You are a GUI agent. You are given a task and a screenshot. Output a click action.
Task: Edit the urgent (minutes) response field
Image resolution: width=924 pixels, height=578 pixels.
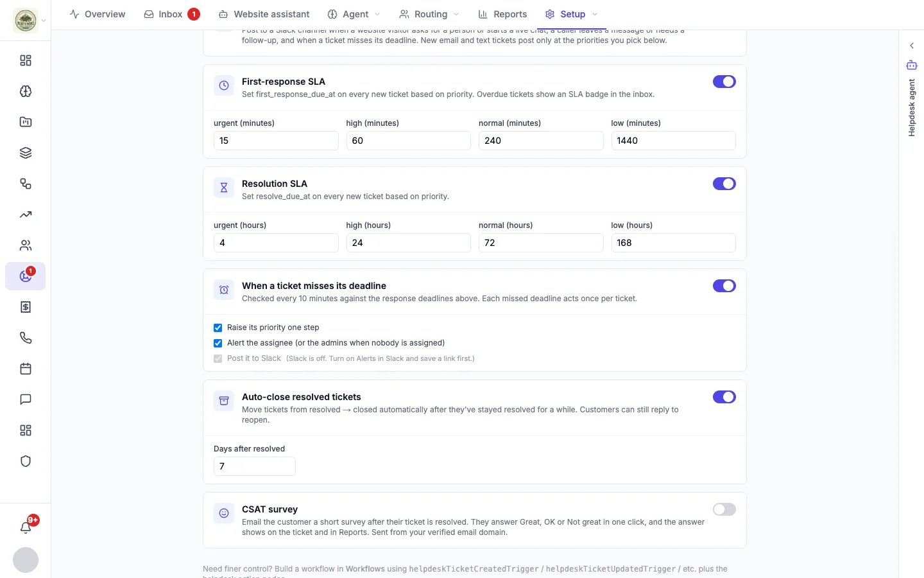click(x=276, y=141)
